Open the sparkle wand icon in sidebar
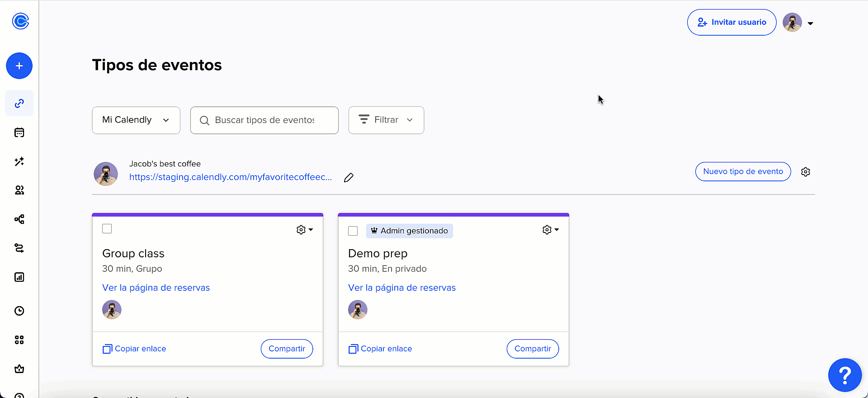 19,161
